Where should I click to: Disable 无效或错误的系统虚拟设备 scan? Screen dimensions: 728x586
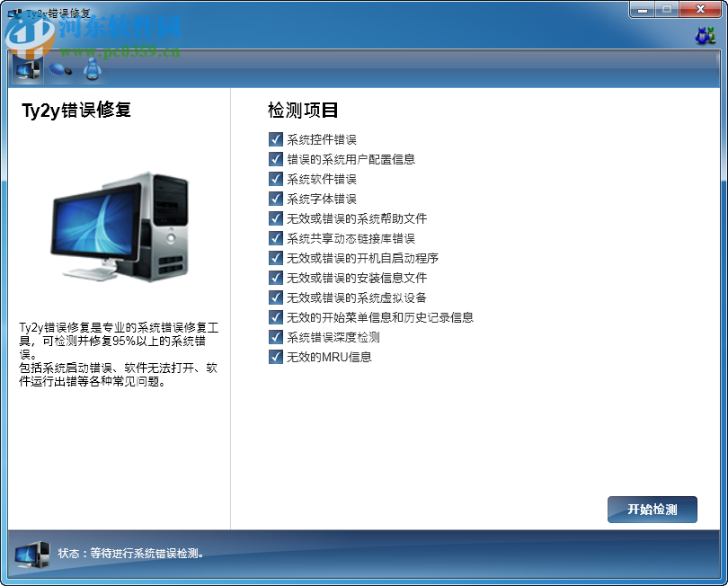click(x=275, y=297)
